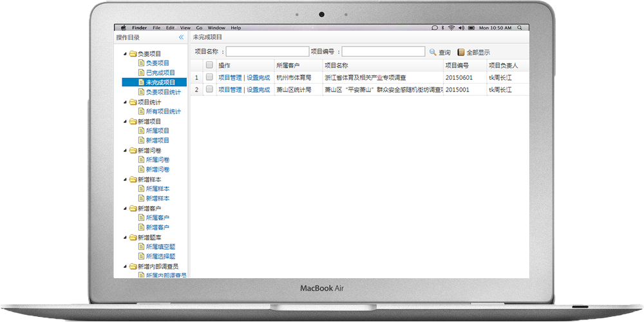Click the 全部显示 book icon
The height and width of the screenshot is (322, 644).
click(x=460, y=52)
